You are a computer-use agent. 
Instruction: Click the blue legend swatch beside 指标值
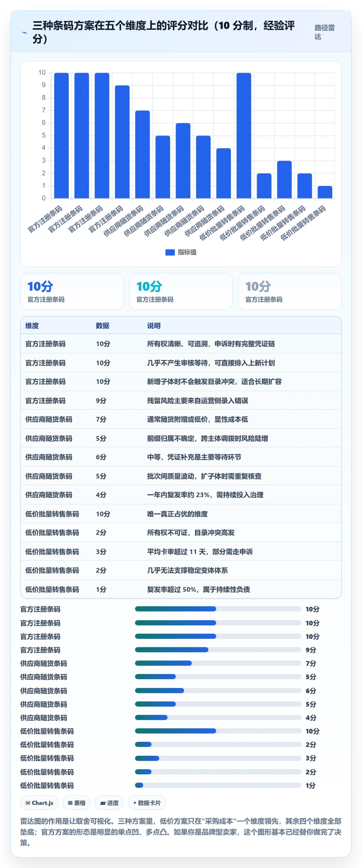click(170, 252)
